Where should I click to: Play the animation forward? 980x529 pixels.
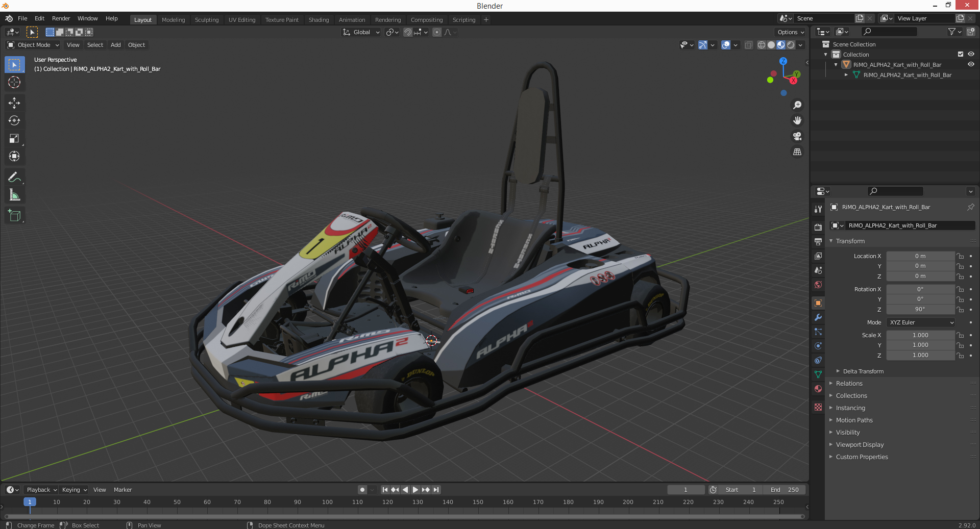[415, 490]
